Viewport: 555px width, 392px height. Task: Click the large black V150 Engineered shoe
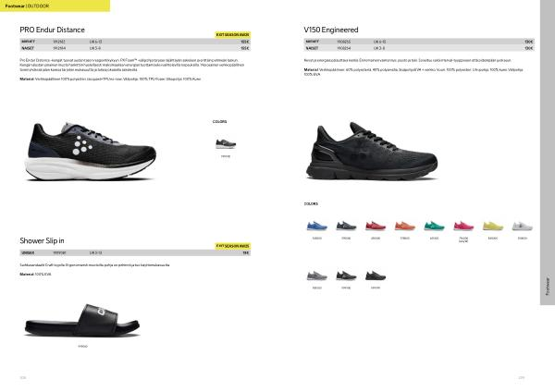(372, 152)
